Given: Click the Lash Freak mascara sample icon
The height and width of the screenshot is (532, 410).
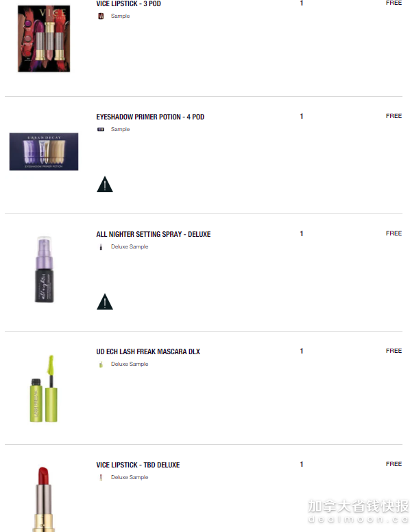Looking at the screenshot, I should (101, 364).
